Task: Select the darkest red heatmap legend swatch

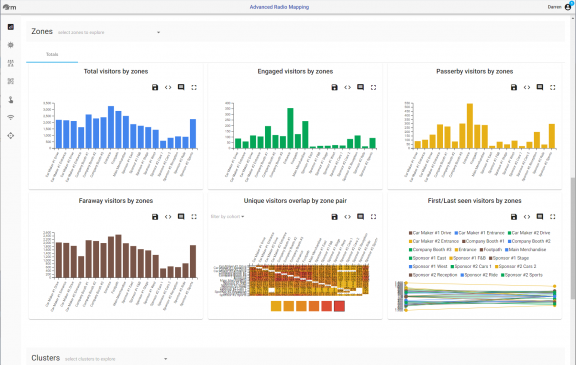Action: click(339, 306)
